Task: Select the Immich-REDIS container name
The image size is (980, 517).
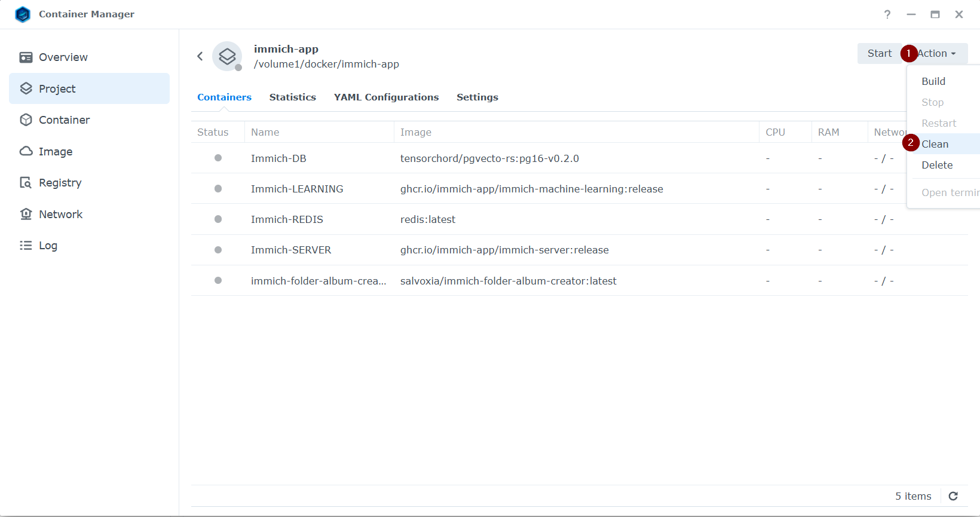Action: coord(287,219)
